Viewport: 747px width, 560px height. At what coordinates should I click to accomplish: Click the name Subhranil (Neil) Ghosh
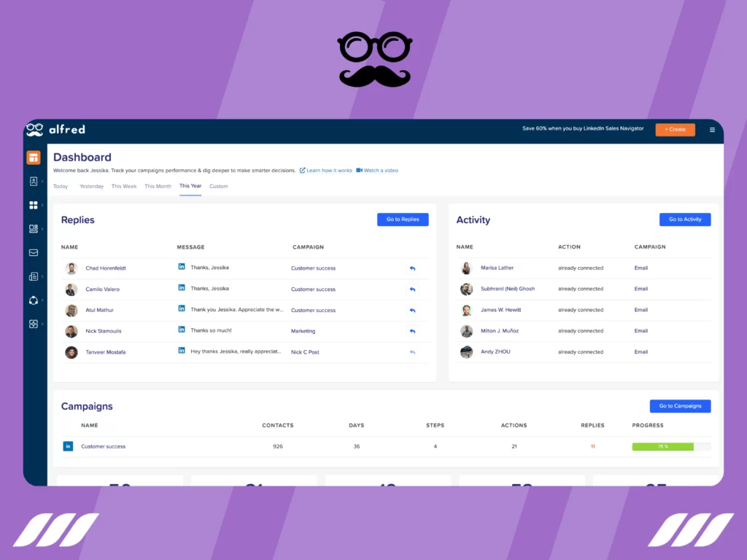pos(508,289)
